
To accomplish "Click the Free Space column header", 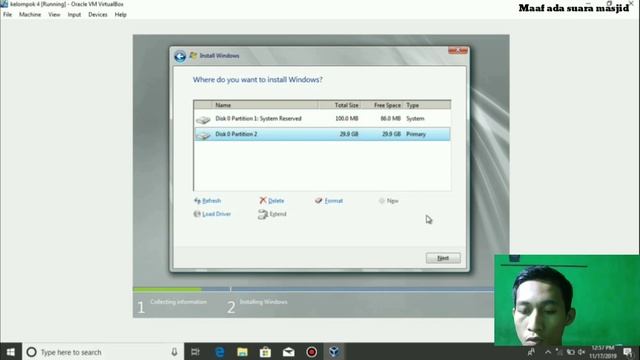I will pyautogui.click(x=382, y=105).
